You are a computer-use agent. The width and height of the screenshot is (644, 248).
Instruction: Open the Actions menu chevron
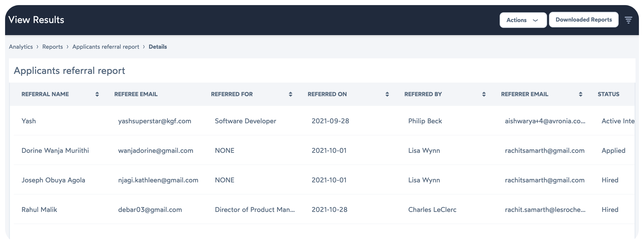tap(535, 20)
